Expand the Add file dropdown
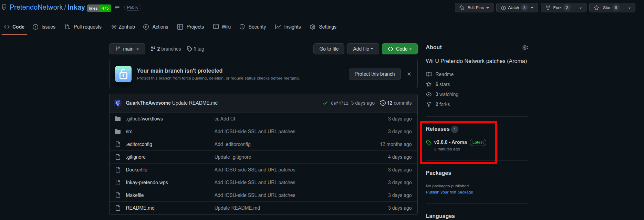644x220 pixels. click(363, 49)
